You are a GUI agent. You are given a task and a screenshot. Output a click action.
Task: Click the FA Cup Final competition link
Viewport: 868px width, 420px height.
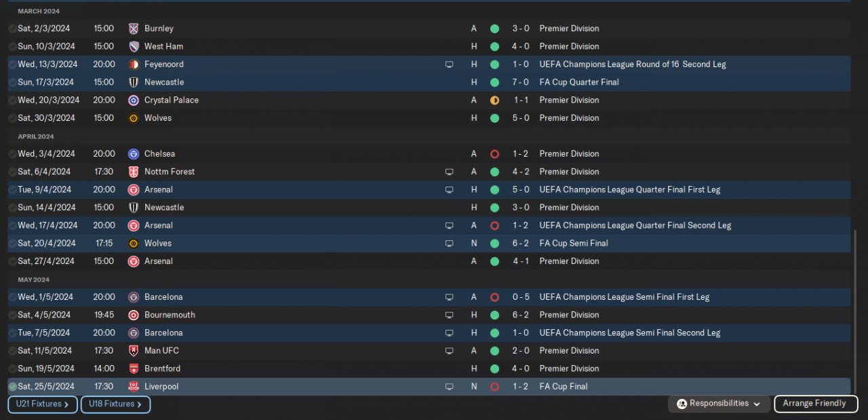(564, 387)
